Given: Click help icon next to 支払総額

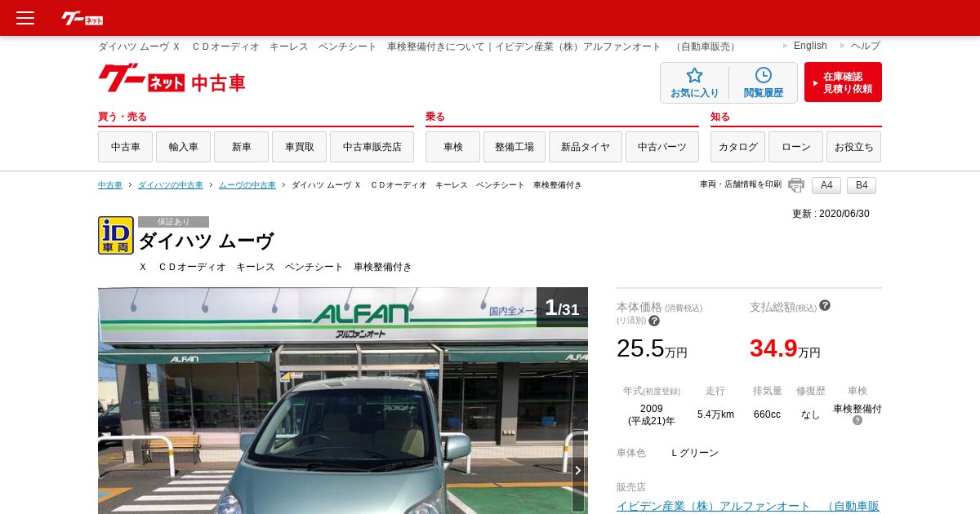Looking at the screenshot, I should click(825, 305).
